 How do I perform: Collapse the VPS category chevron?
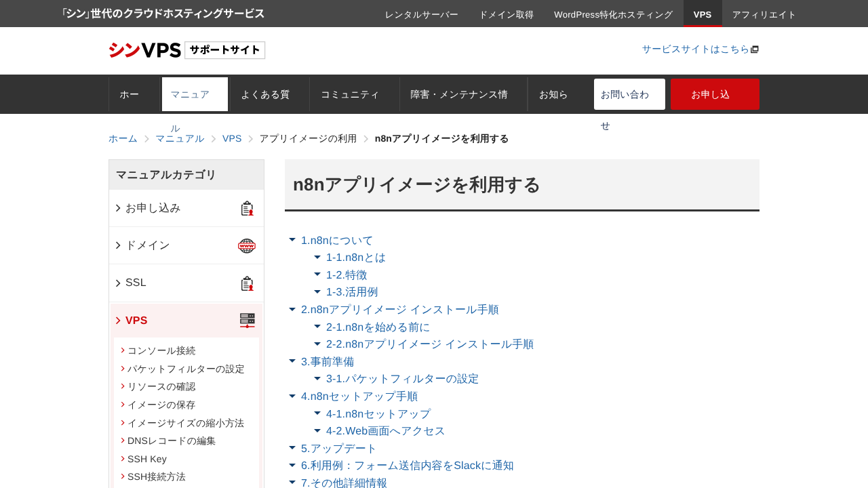[118, 321]
